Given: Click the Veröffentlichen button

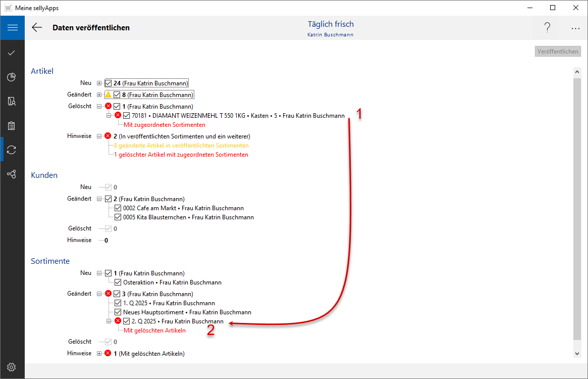Looking at the screenshot, I should coord(558,52).
